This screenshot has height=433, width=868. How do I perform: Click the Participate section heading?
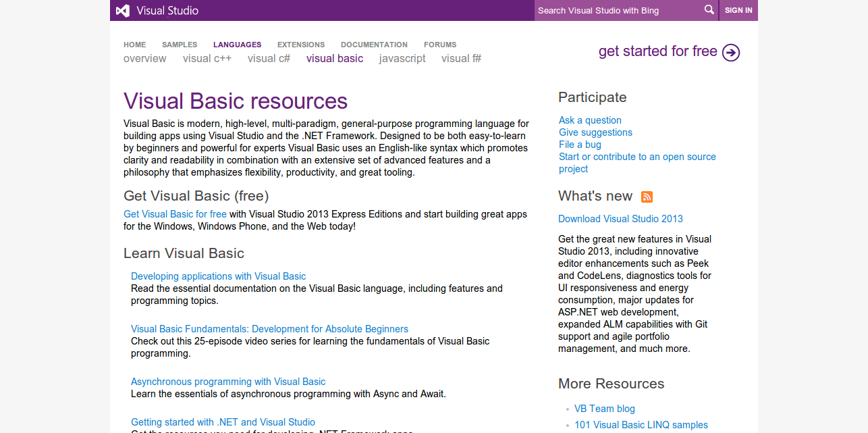click(x=593, y=97)
